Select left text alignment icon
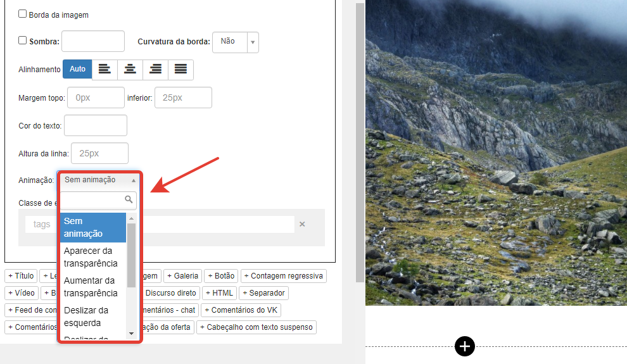The image size is (627, 364). pos(105,69)
